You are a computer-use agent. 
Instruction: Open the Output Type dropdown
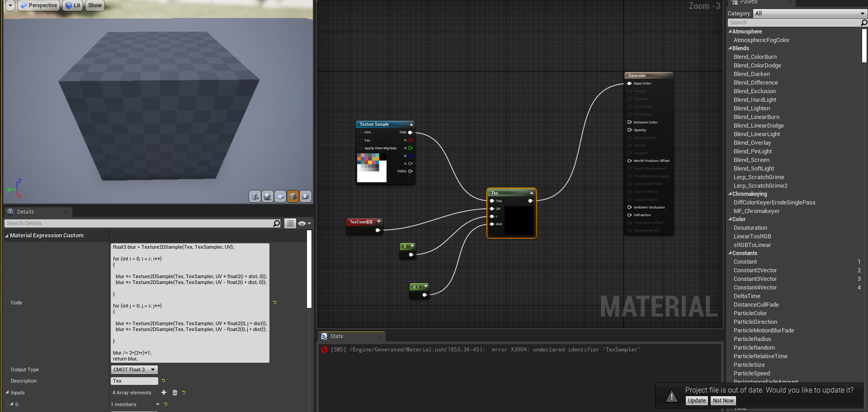[x=134, y=369]
